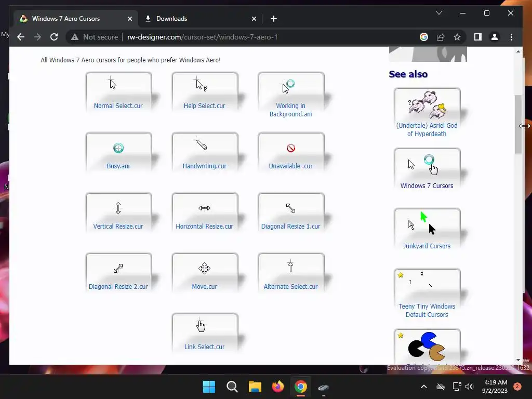Open the Junkyard Cursors link

pos(427,246)
